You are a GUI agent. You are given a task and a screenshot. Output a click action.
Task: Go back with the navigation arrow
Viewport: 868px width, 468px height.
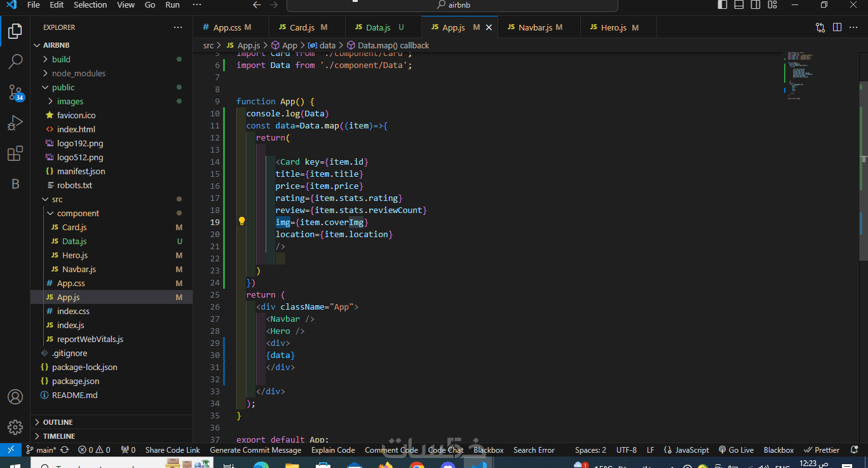coord(257,5)
